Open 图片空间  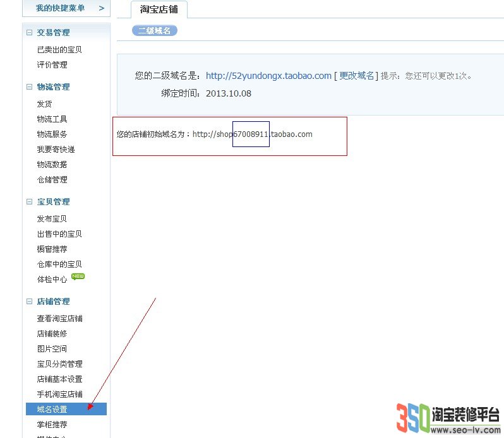tap(52, 349)
